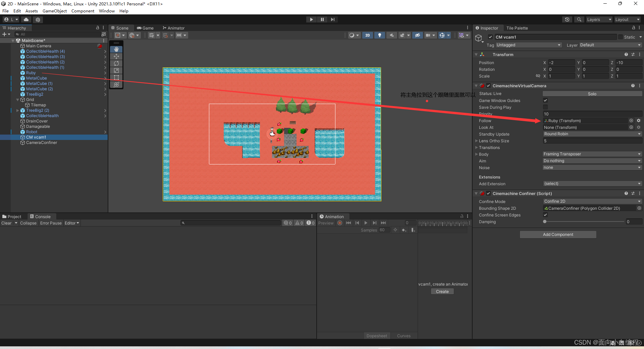The height and width of the screenshot is (349, 644).
Task: Collapse the Grid hierarchy item
Action: (18, 100)
